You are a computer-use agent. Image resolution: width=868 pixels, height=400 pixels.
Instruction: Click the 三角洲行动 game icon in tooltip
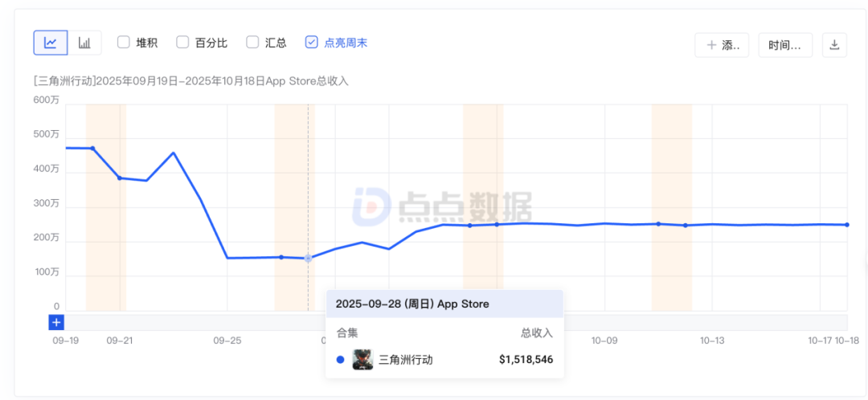coord(362,360)
